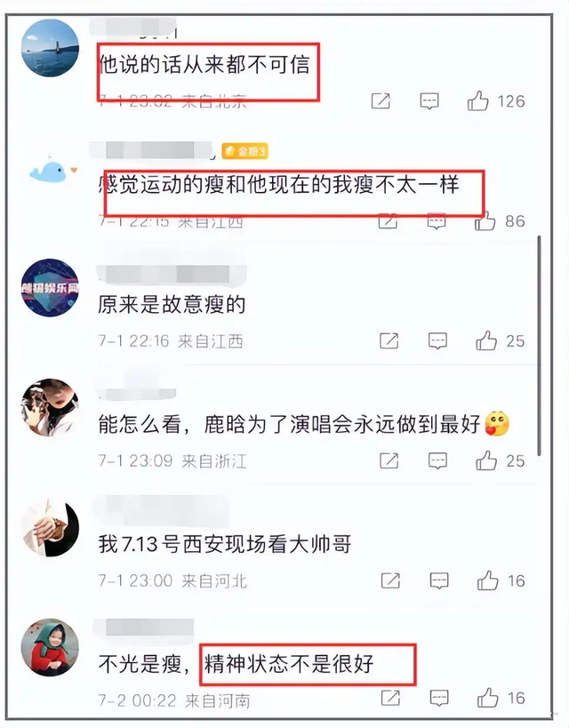Reply to the 他说的话从来都不可信 comment
The width and height of the screenshot is (569, 728).
[429, 100]
